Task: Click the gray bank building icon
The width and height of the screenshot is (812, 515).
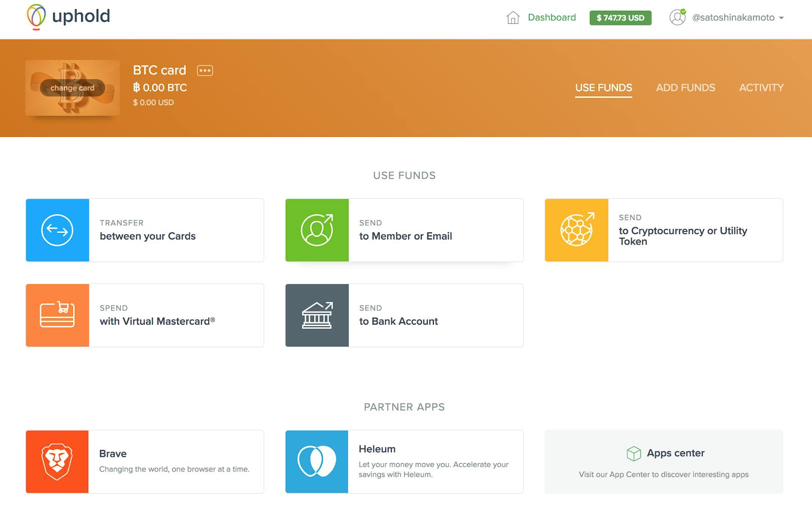Action: (x=317, y=316)
